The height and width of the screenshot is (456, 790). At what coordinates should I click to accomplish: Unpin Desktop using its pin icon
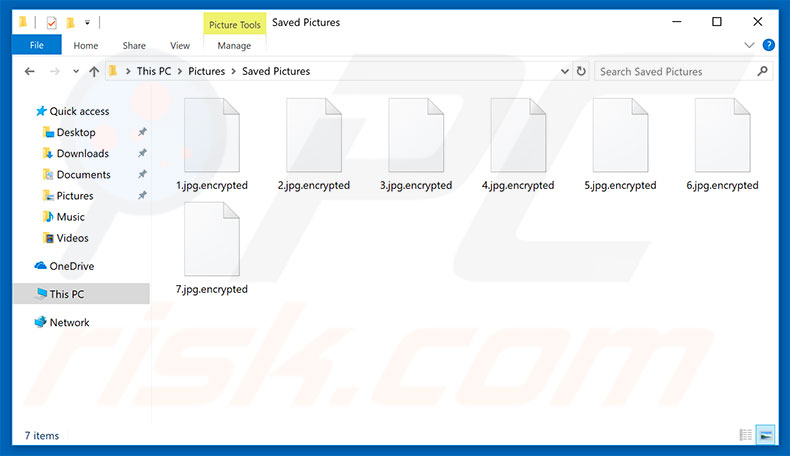143,132
